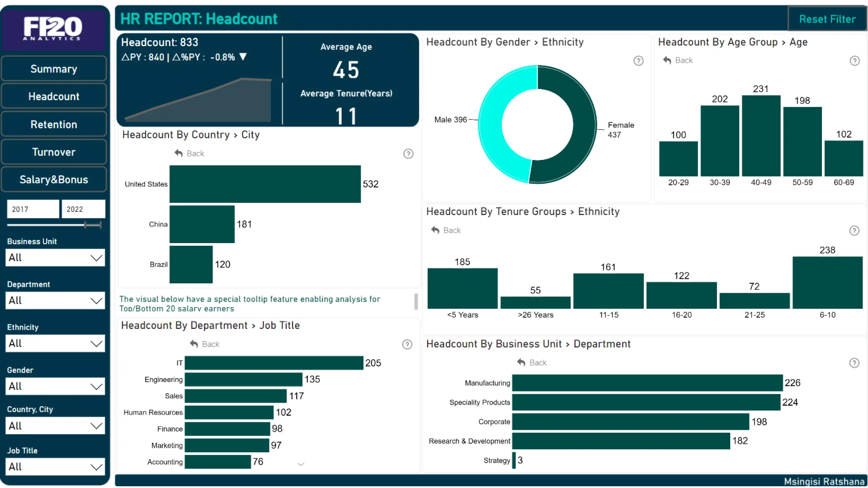Click the end year field showing 2022

click(83, 209)
